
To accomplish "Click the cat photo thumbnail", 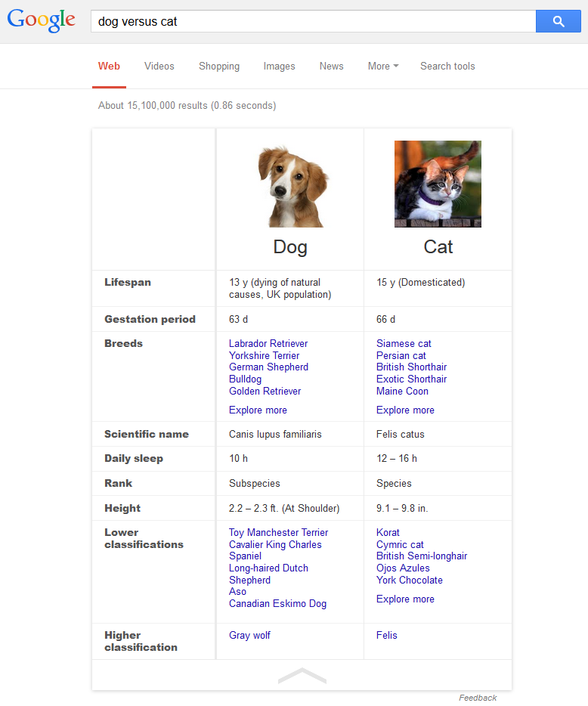I will [438, 184].
